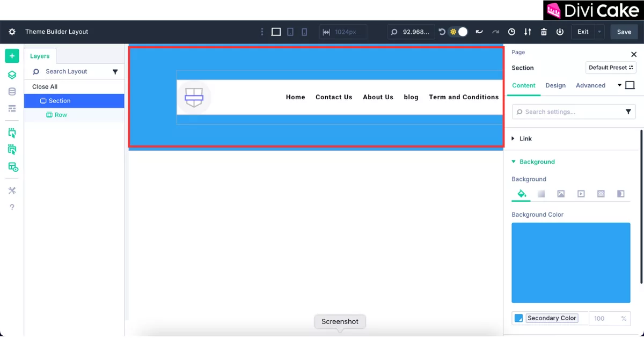Click the redo arrow in top toolbar

(495, 32)
